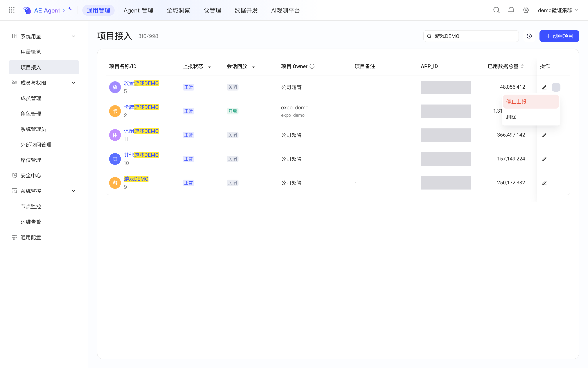
Task: Open the 休闲游戏DEMO project link
Action: point(141,131)
